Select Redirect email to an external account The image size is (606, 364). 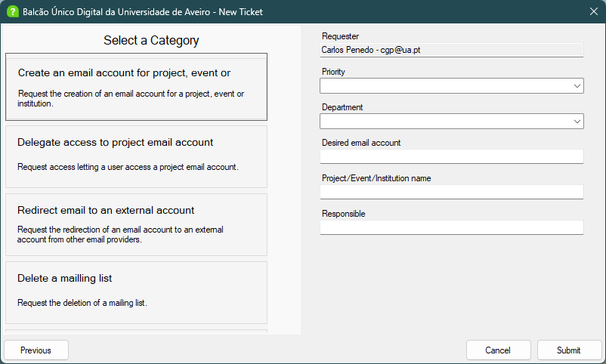pos(136,224)
